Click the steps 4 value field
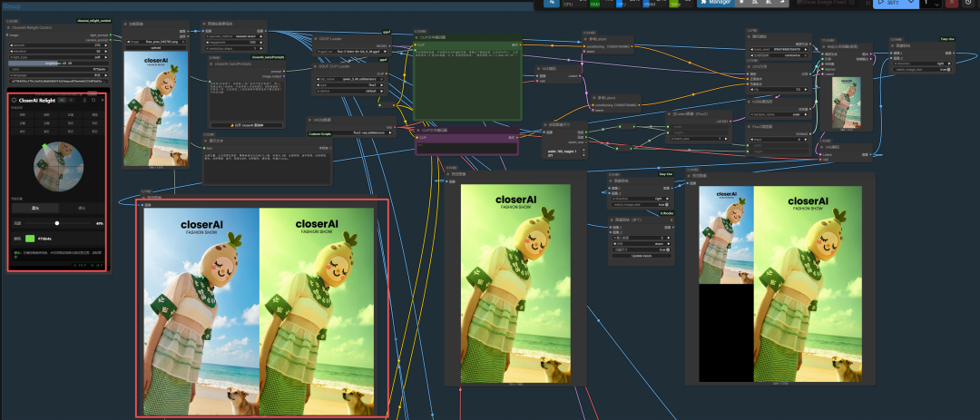 (779, 140)
